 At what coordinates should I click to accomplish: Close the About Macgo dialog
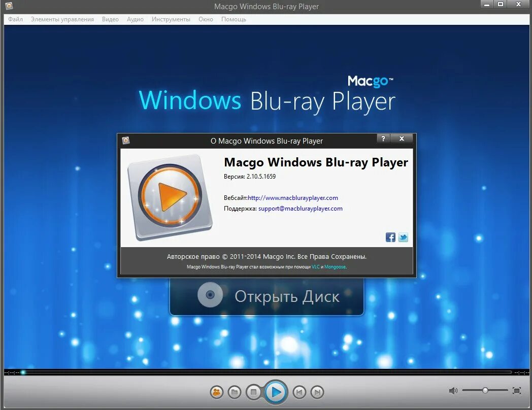pyautogui.click(x=402, y=139)
